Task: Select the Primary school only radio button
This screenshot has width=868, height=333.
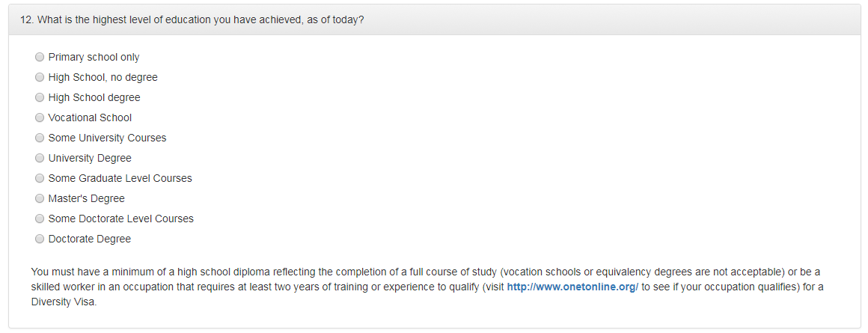Action: pyautogui.click(x=40, y=57)
